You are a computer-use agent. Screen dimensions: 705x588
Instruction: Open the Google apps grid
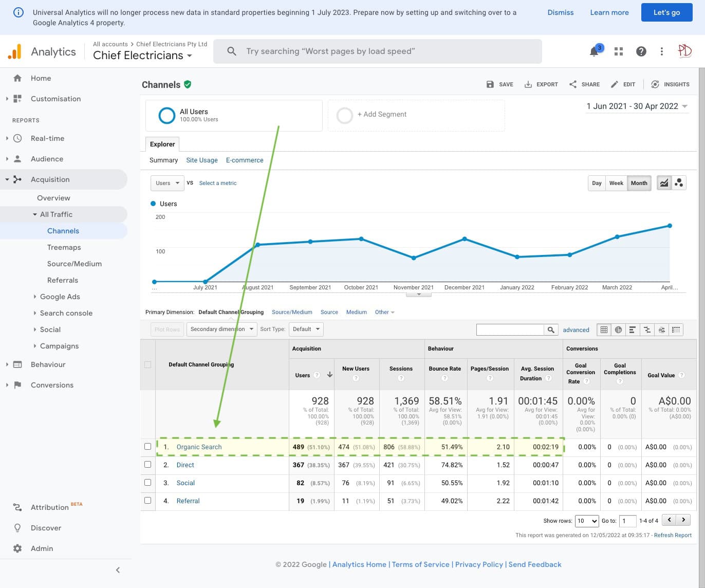point(619,51)
